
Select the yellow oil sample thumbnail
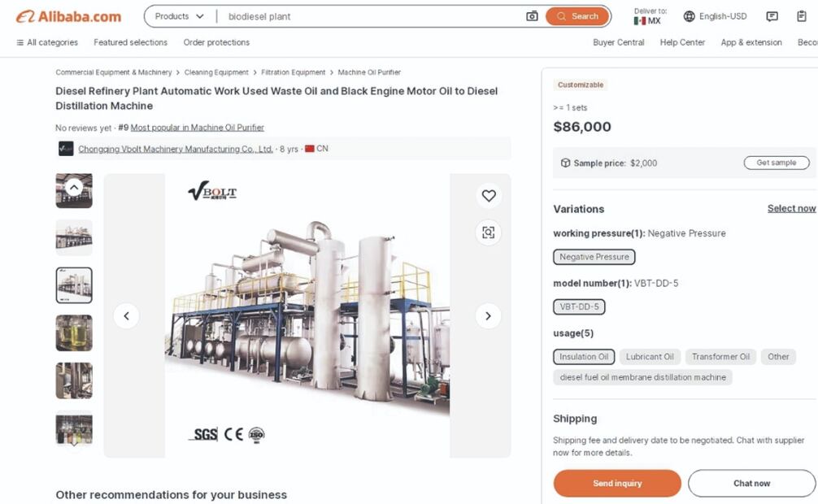click(x=74, y=332)
